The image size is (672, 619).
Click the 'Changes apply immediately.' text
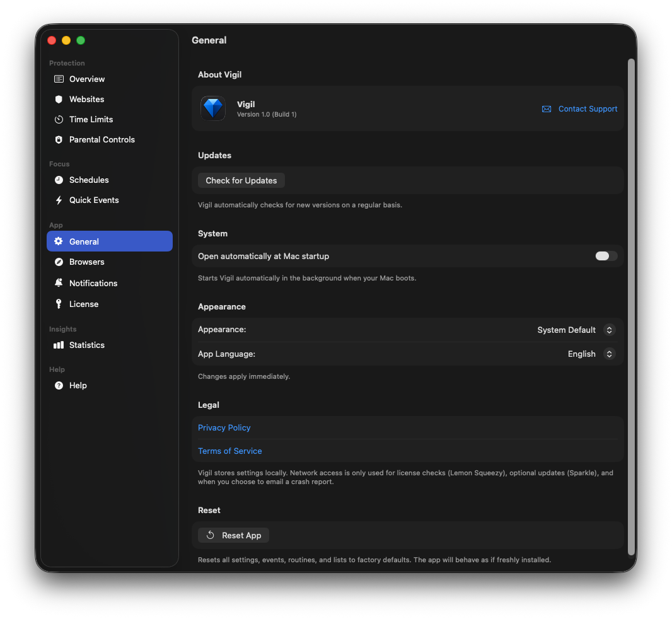244,376
